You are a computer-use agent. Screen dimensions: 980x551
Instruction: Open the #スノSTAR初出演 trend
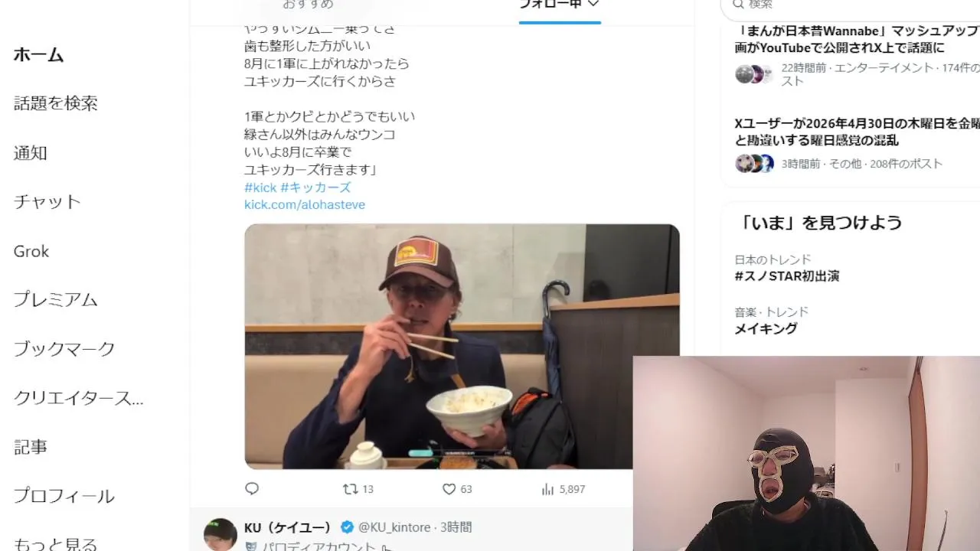coord(787,276)
